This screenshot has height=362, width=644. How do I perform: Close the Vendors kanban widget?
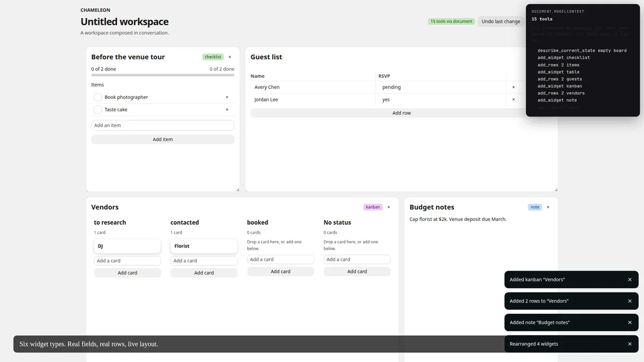coord(388,207)
